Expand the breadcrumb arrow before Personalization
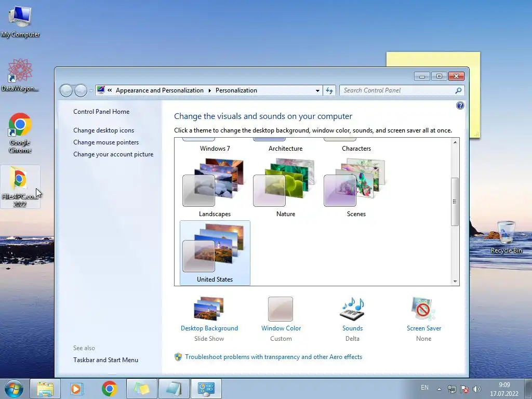The width and height of the screenshot is (532, 399). click(x=209, y=90)
